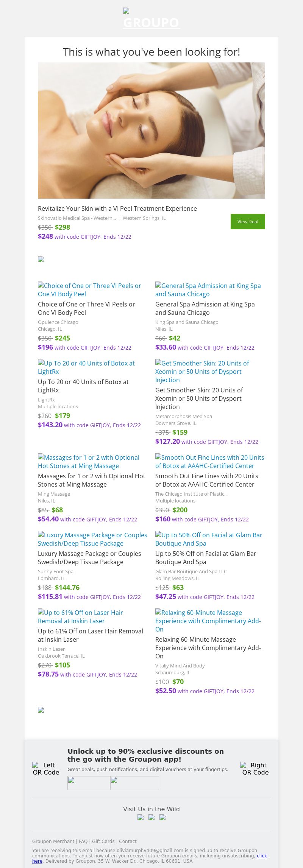Open Relaxing 60-Minute Massage image link
303x868 pixels.
pos(208,621)
